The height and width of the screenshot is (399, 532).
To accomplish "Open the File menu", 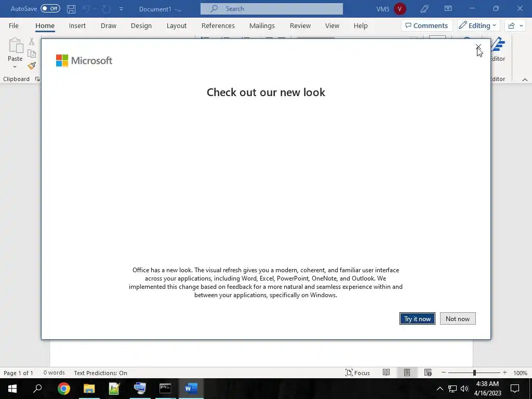I will [x=14, y=26].
